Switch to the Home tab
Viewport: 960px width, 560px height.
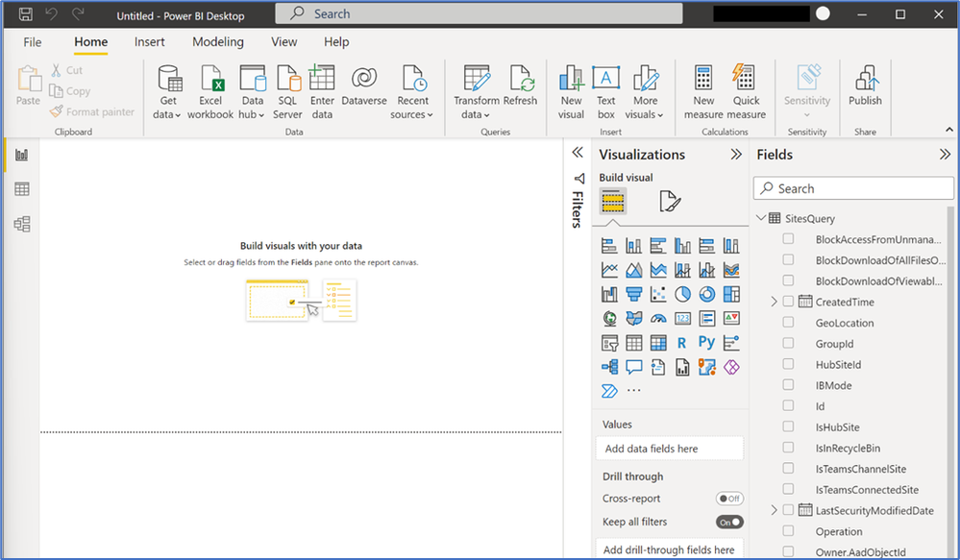point(91,42)
